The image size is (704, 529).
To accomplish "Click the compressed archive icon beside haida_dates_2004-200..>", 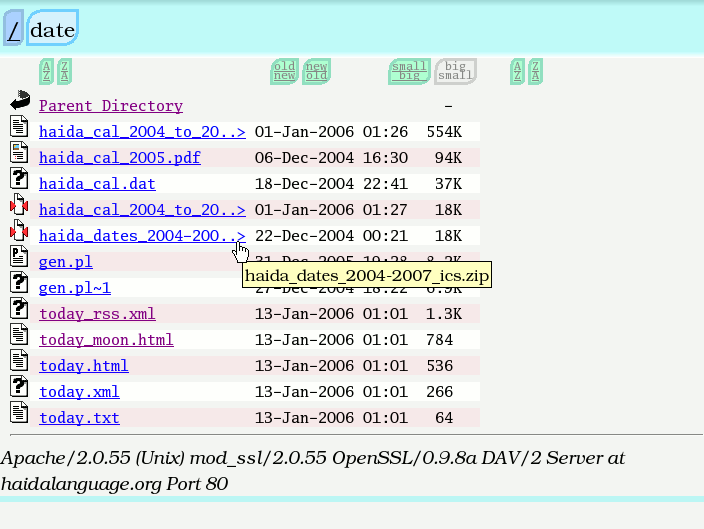I will coord(20,231).
